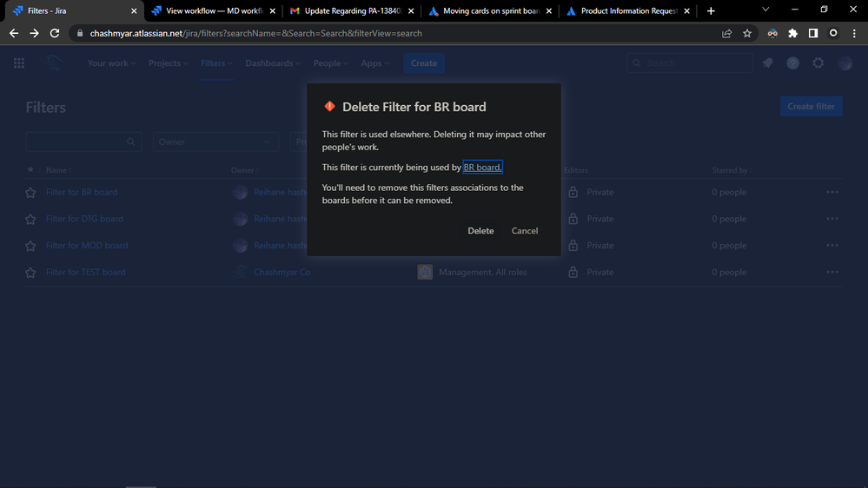Image resolution: width=868 pixels, height=488 pixels.
Task: Open more actions for Filter for MOD board
Action: 832,245
